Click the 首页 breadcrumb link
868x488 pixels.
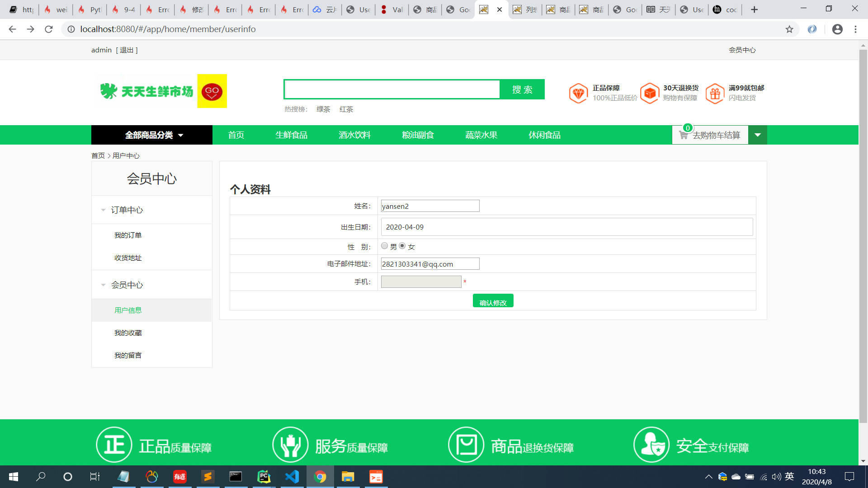98,156
